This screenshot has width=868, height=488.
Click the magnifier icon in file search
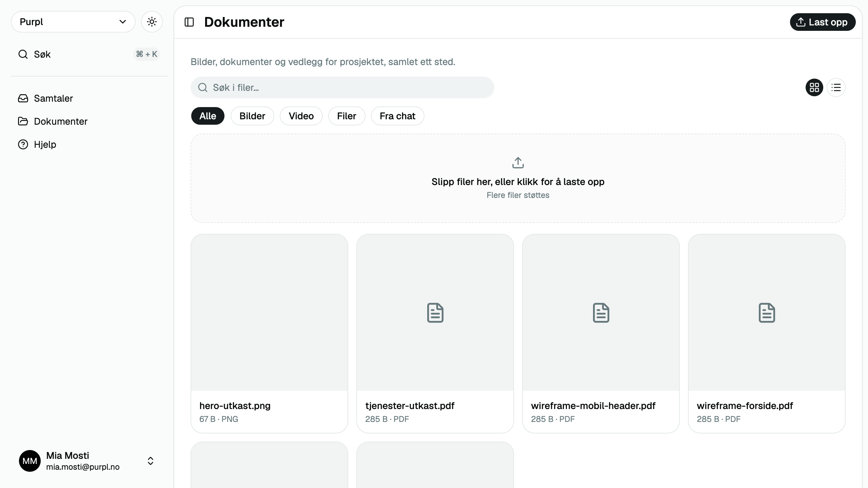[203, 87]
